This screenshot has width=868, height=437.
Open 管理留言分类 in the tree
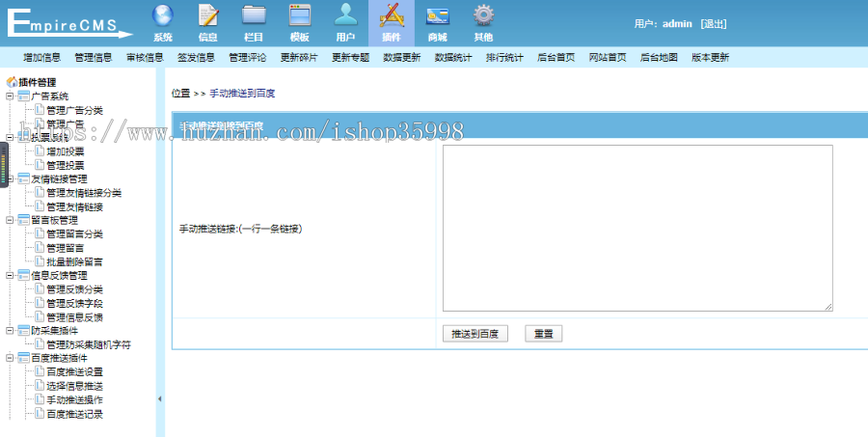(74, 233)
